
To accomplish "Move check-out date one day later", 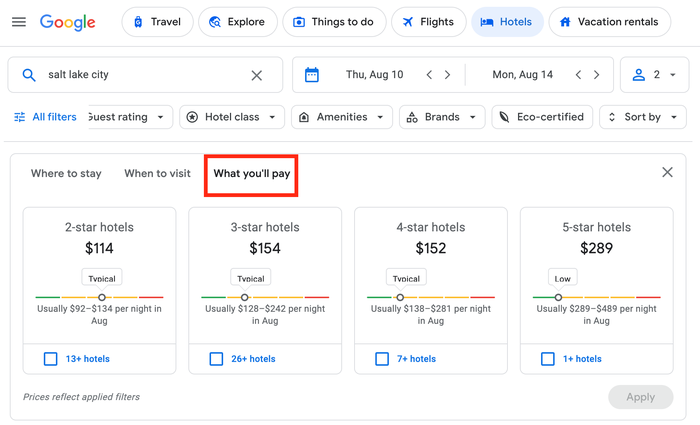I will coord(596,75).
